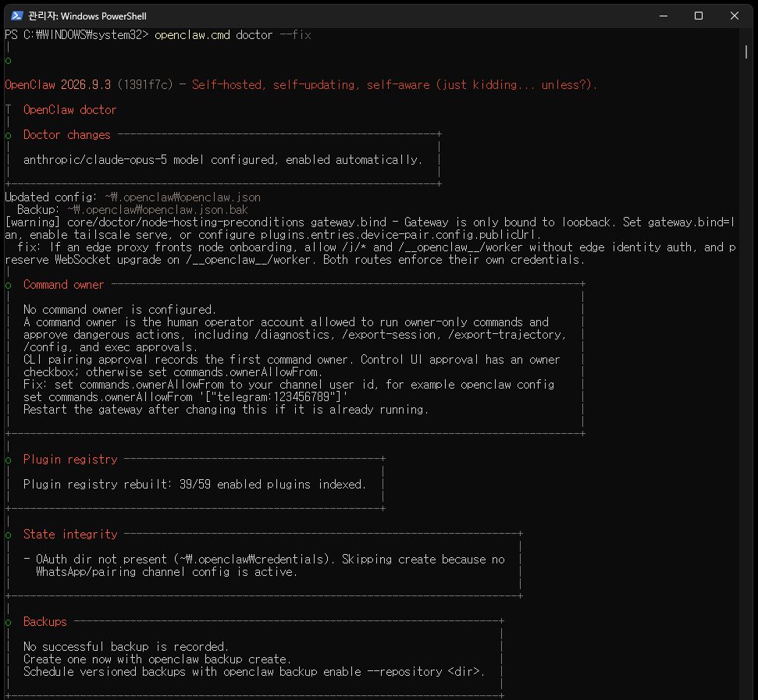Screen dimensions: 758x700
Task: Click 'Plugin registry rebuilt: 39/59' line
Action: click(194, 485)
